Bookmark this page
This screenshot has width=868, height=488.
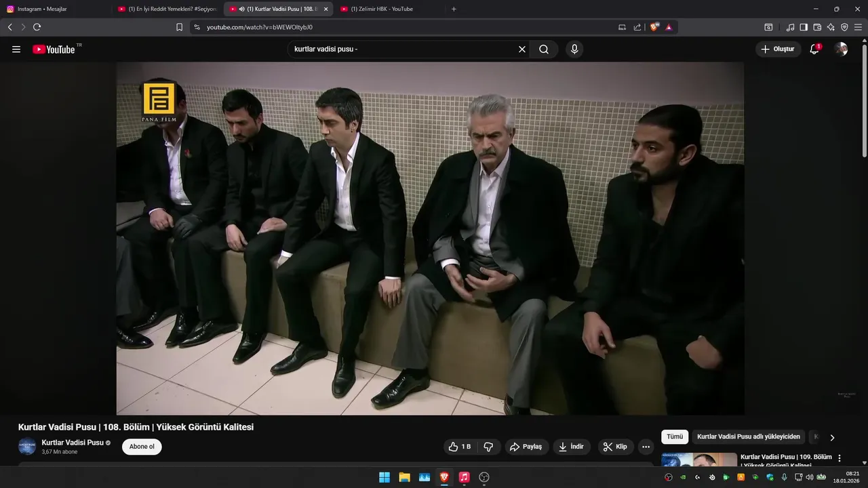pyautogui.click(x=179, y=27)
